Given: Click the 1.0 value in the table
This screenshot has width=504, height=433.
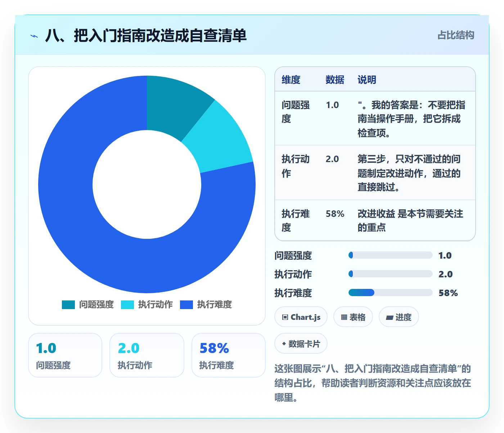Looking at the screenshot, I should 332,105.
